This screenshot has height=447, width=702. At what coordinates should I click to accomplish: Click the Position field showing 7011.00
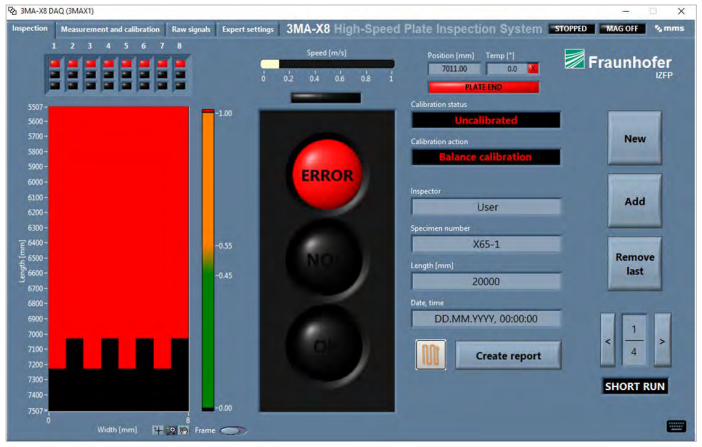pyautogui.click(x=454, y=69)
